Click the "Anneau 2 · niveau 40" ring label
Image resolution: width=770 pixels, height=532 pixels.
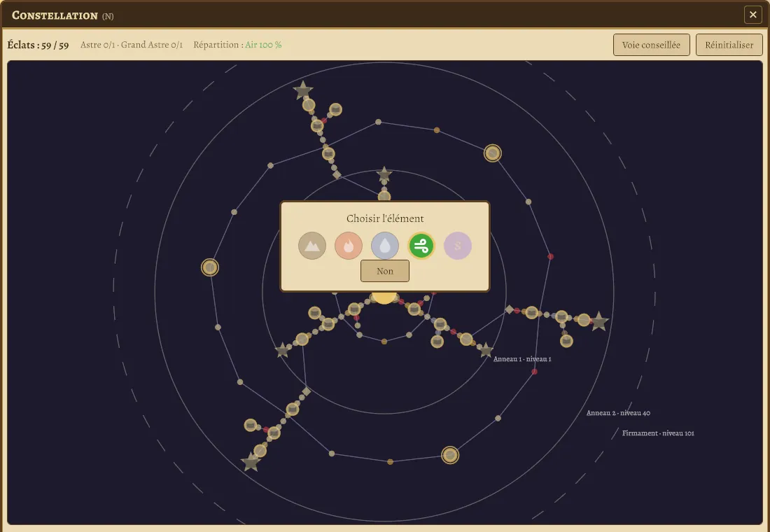point(618,413)
